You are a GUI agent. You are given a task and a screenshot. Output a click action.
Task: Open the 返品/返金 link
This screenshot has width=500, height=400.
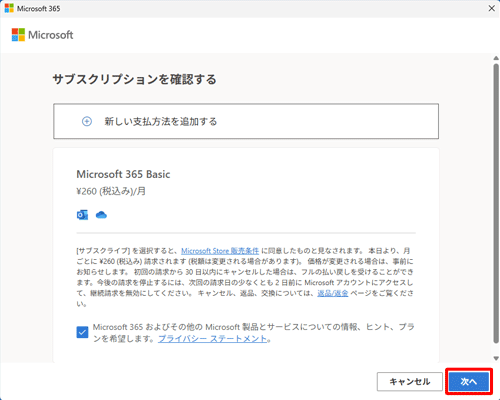[x=333, y=293]
